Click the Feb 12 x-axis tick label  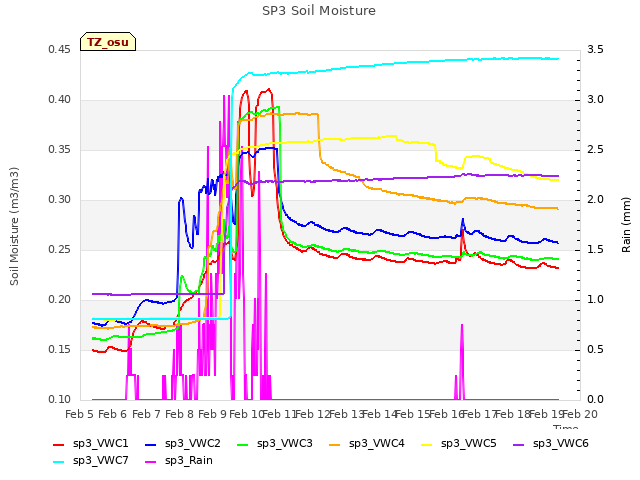point(313,414)
